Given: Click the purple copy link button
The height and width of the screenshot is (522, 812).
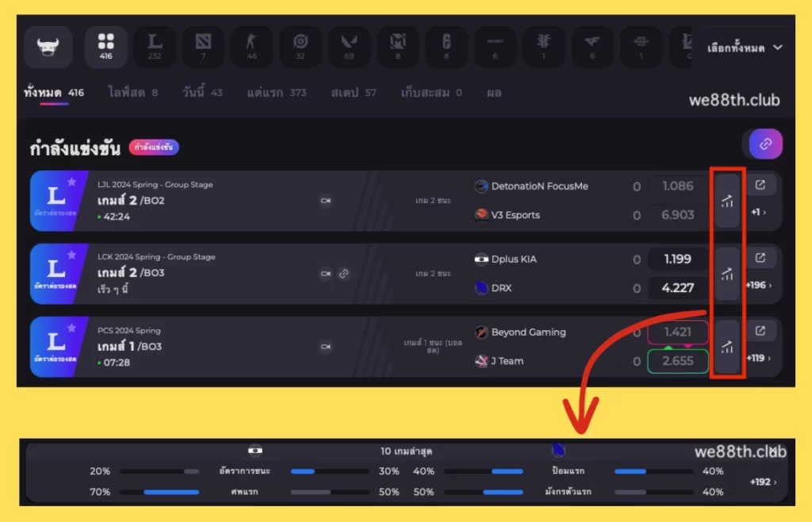Looking at the screenshot, I should pyautogui.click(x=765, y=144).
